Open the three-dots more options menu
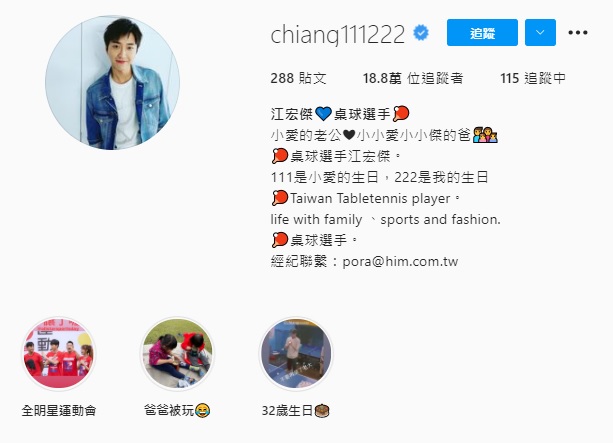Screen dimensions: 613x443 pyautogui.click(x=578, y=32)
